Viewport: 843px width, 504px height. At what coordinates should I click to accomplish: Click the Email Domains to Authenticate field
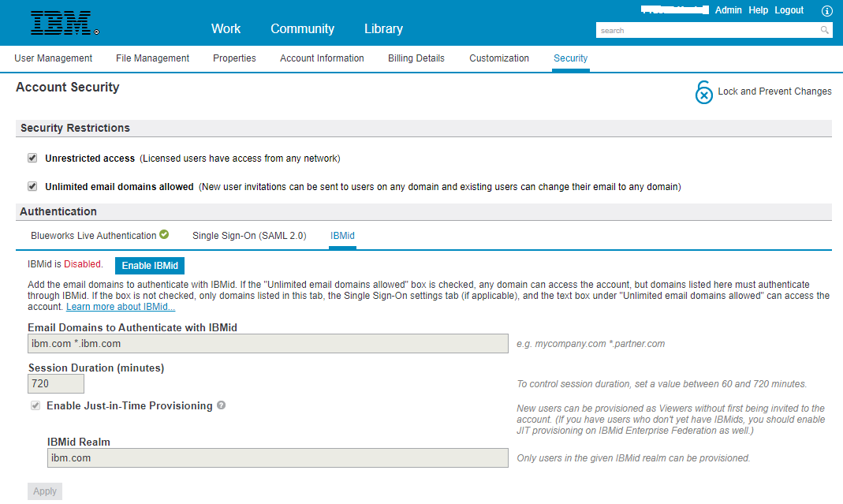[268, 344]
